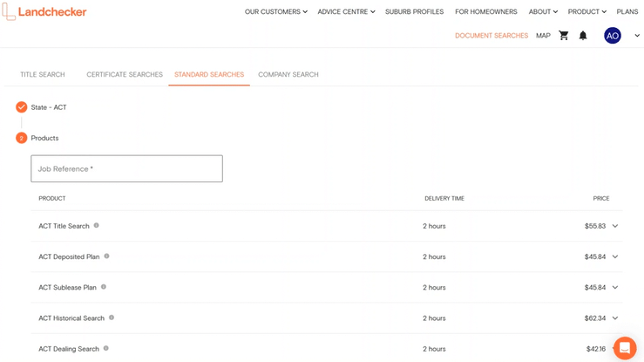The width and height of the screenshot is (644, 362).
Task: Click the Products step label
Action: [x=44, y=138]
